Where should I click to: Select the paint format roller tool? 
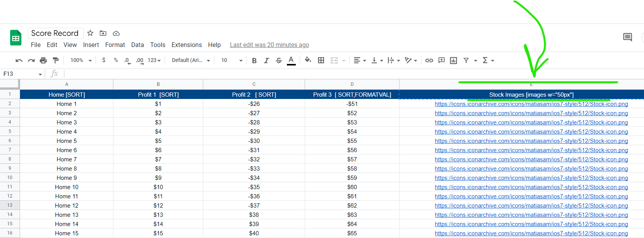[56, 60]
